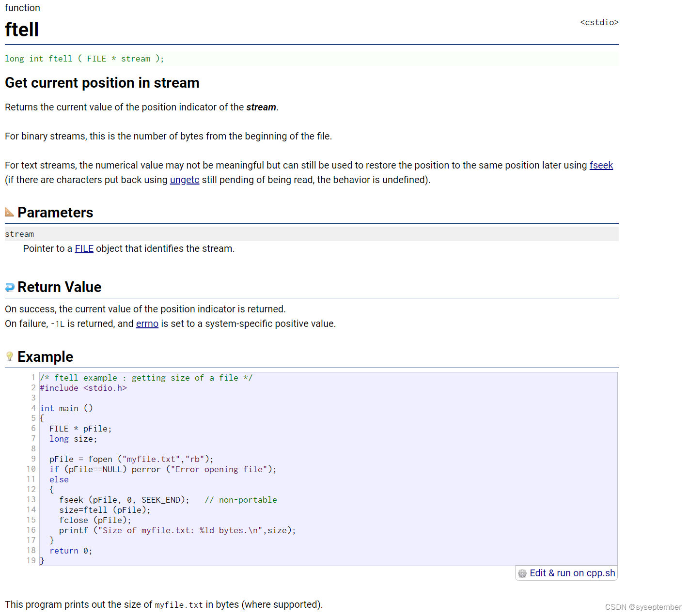Open the ungetc link
The image size is (689, 616).
[x=185, y=180]
